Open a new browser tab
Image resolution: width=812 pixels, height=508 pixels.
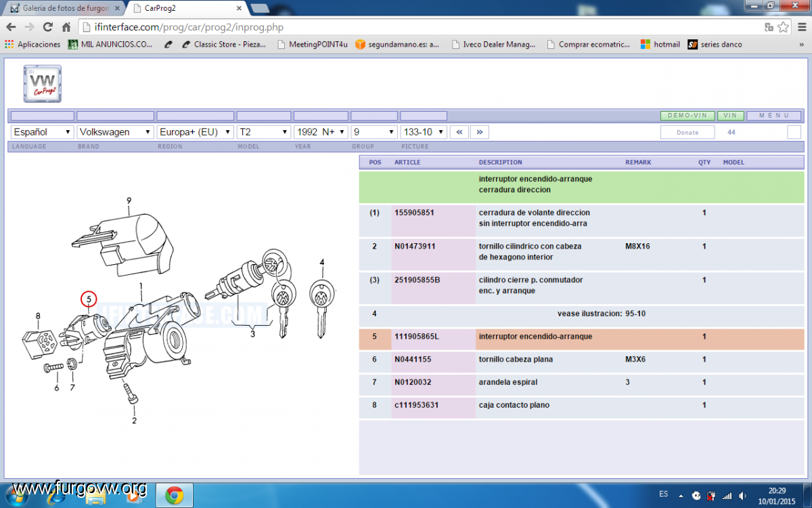click(259, 9)
